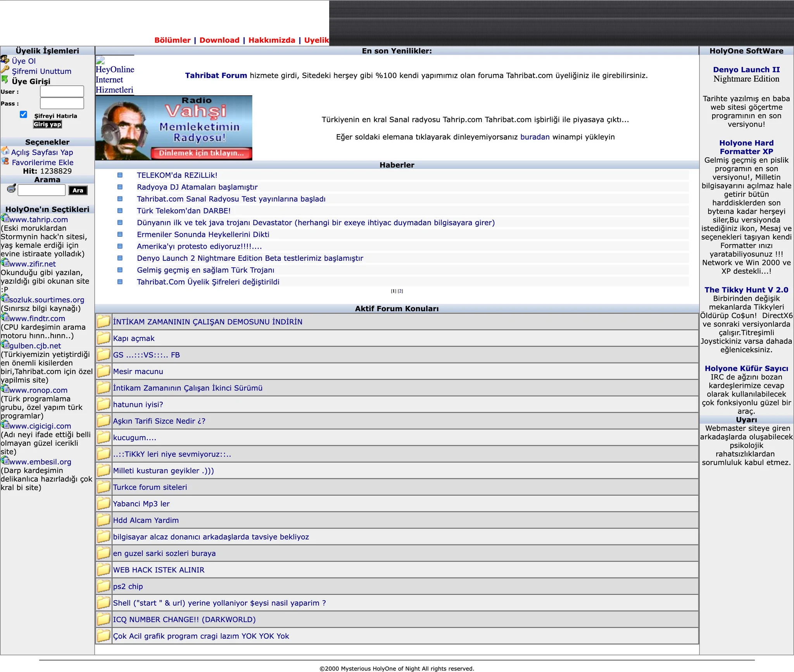794x672 pixels.
Task: Click the folder icon for Kapı açmak topic
Action: click(x=104, y=338)
